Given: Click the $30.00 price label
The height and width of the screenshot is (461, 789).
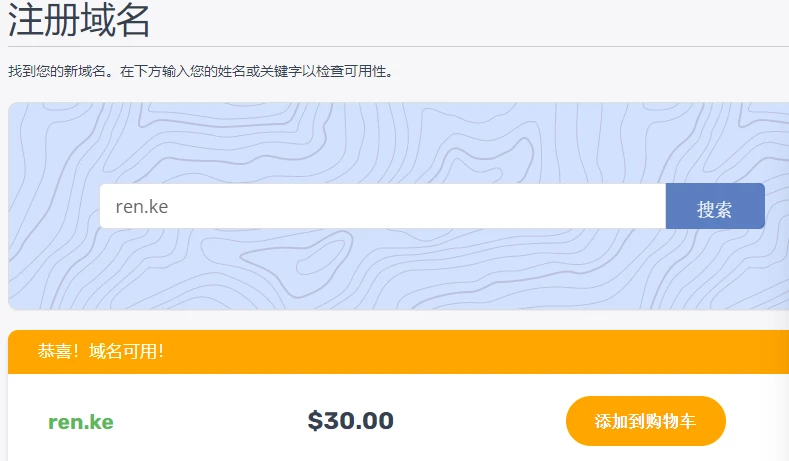Looking at the screenshot, I should pos(350,421).
